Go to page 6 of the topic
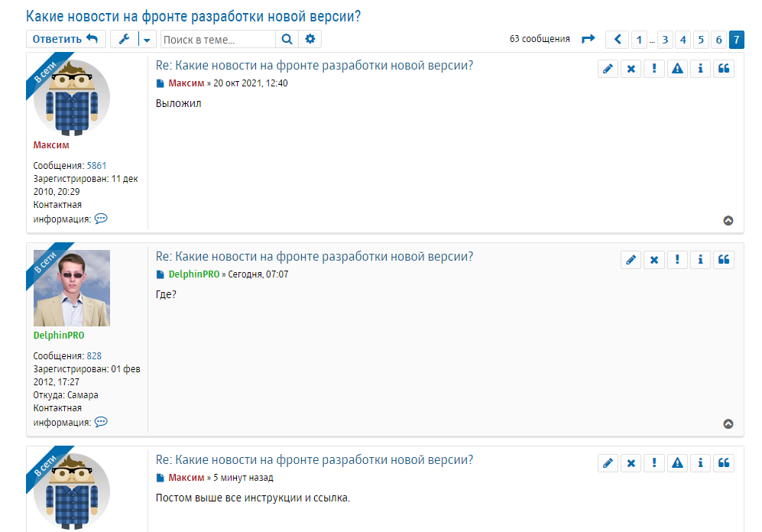762x532 pixels. (718, 39)
